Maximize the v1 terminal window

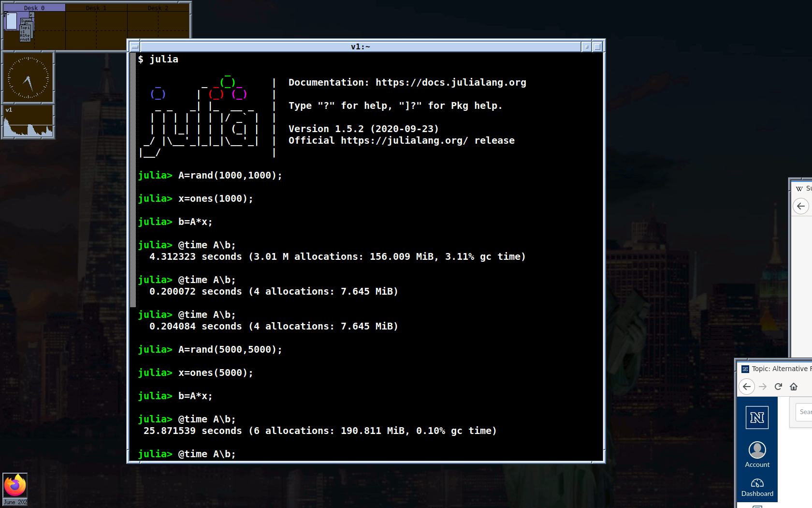(597, 47)
